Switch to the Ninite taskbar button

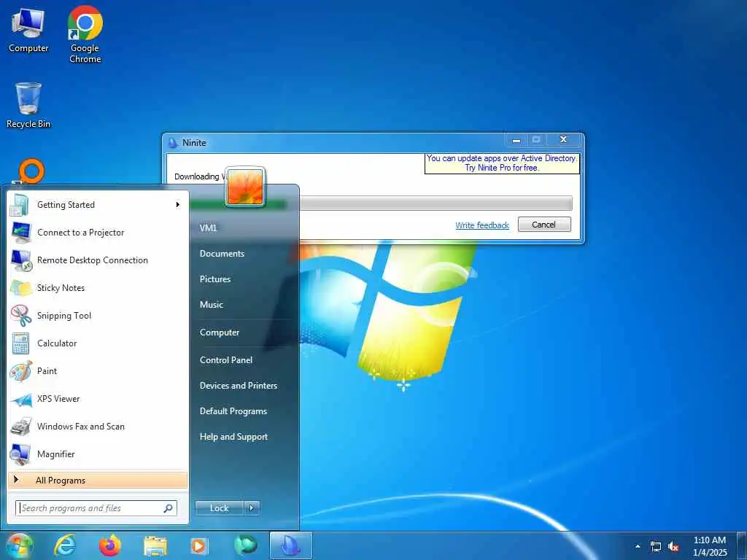[290, 545]
